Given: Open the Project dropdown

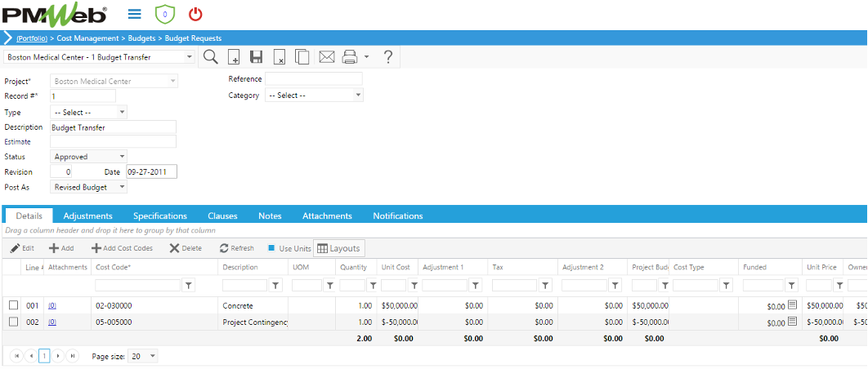Looking at the screenshot, I should (172, 82).
